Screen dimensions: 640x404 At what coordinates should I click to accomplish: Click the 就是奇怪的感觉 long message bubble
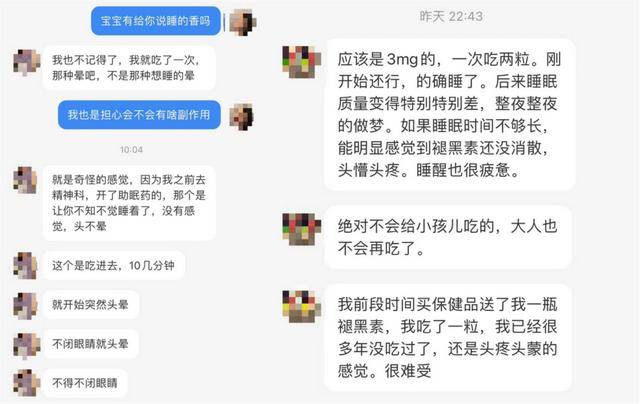click(129, 203)
